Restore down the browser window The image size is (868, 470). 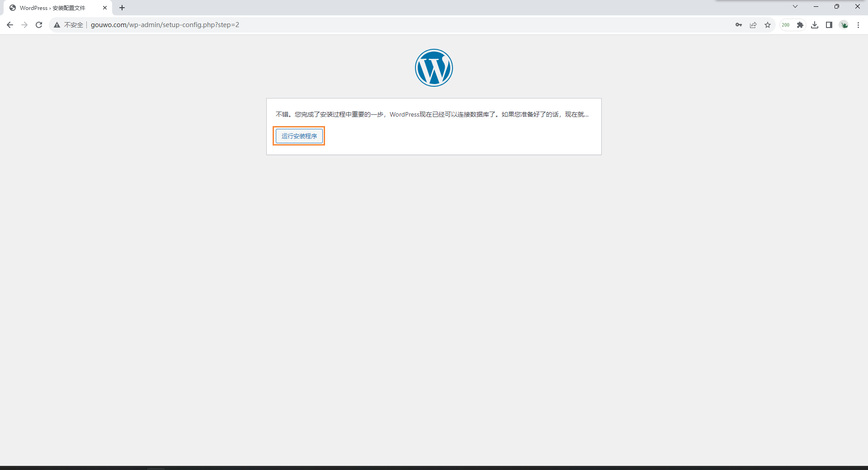(x=837, y=6)
